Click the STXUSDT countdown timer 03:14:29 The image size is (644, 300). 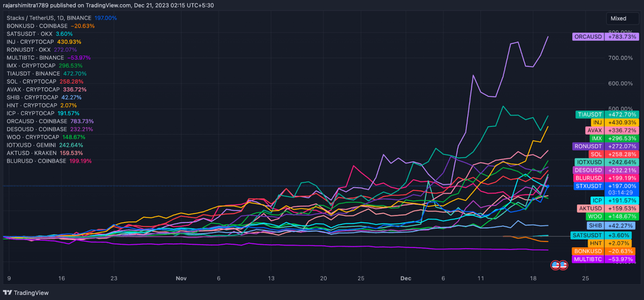(x=620, y=193)
